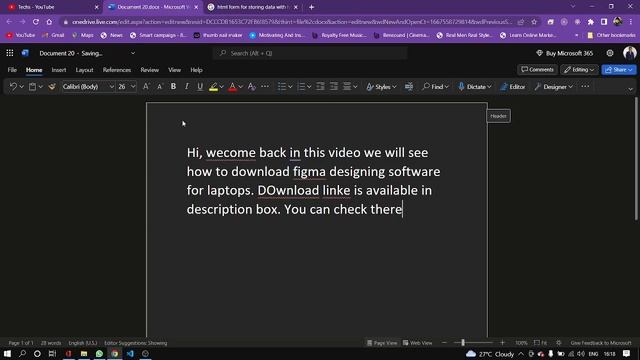Expand highlight color dropdown arrow
The image size is (640, 360).
click(x=222, y=87)
